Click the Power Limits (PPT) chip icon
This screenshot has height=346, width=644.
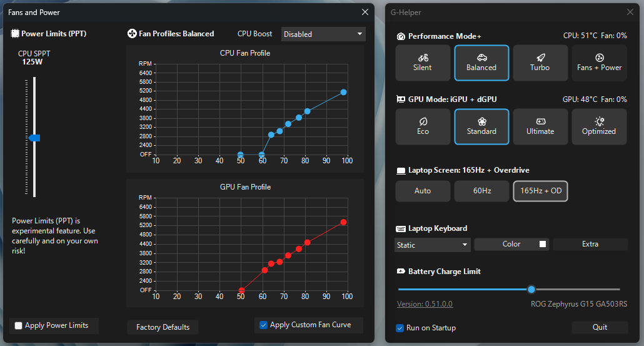(15, 34)
